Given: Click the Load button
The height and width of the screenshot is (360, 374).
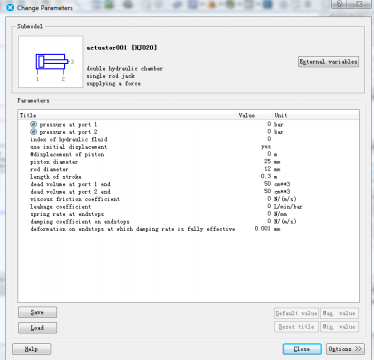Looking at the screenshot, I should click(x=37, y=328).
